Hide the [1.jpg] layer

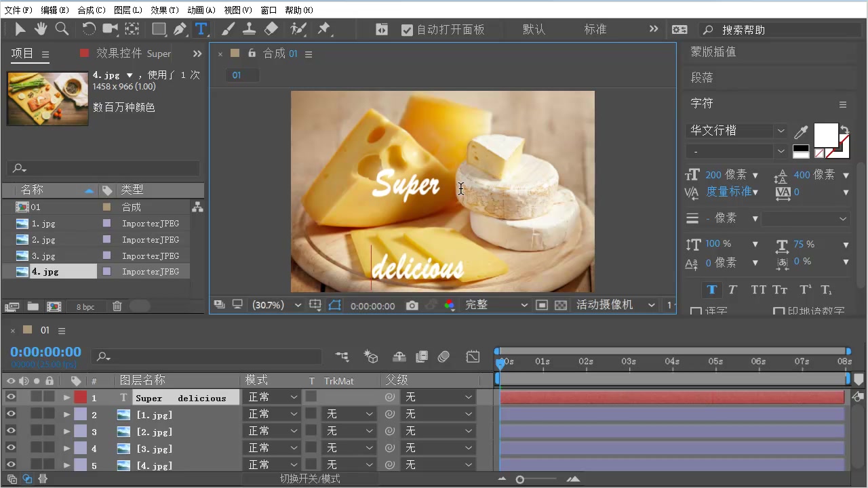[x=11, y=414]
